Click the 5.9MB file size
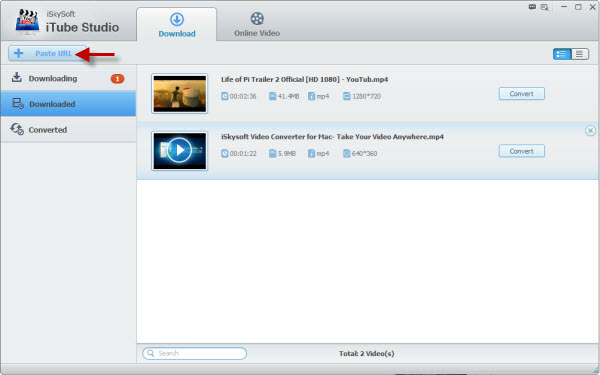 pos(287,154)
